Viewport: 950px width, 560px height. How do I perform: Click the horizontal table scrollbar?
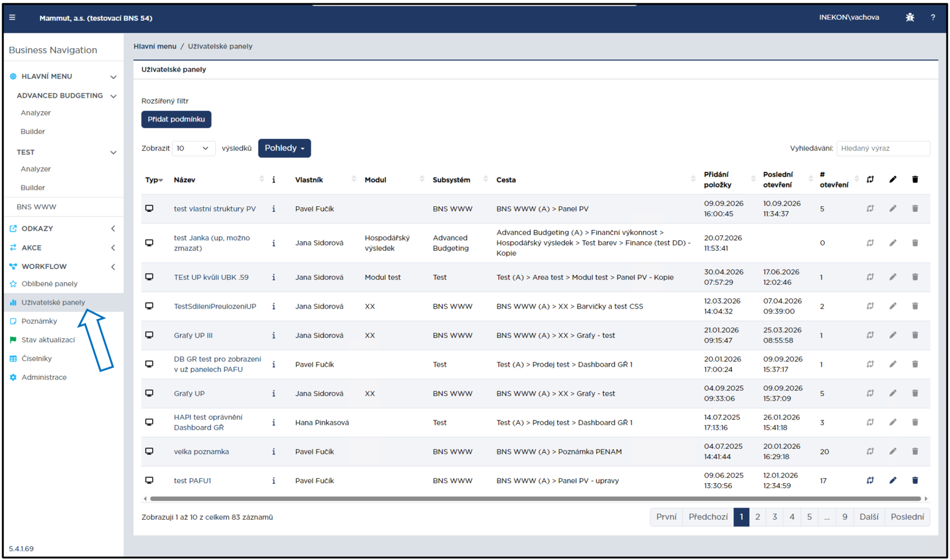coord(536,498)
